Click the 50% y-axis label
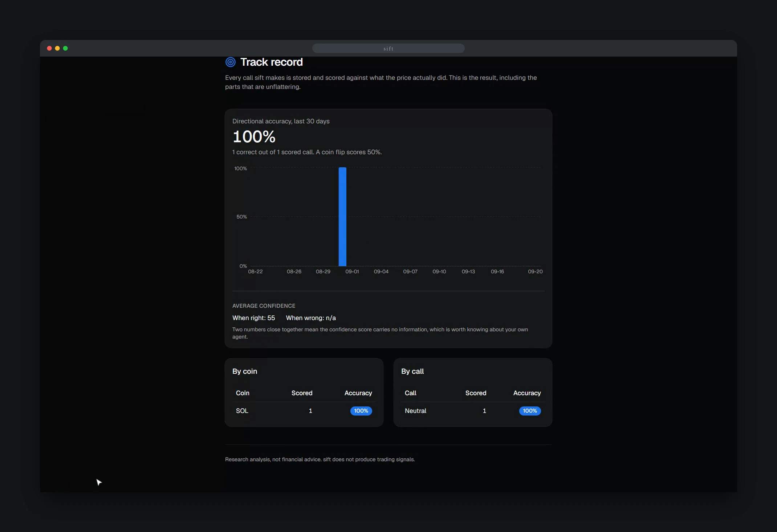This screenshot has width=777, height=532. (241, 217)
